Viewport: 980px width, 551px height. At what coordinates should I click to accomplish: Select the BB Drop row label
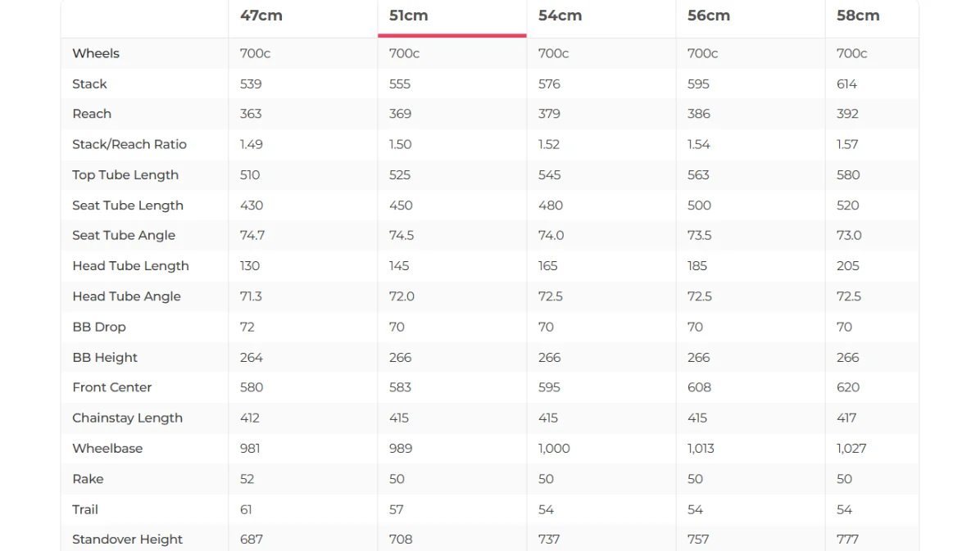coord(99,327)
